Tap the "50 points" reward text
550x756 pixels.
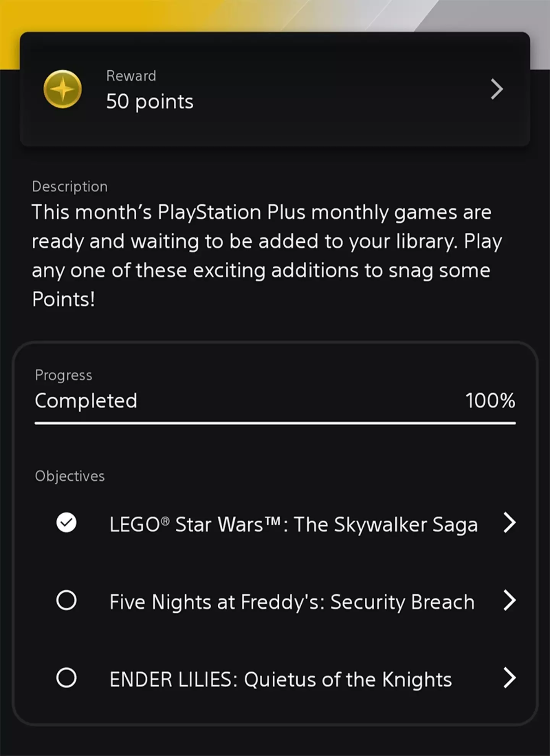(150, 102)
